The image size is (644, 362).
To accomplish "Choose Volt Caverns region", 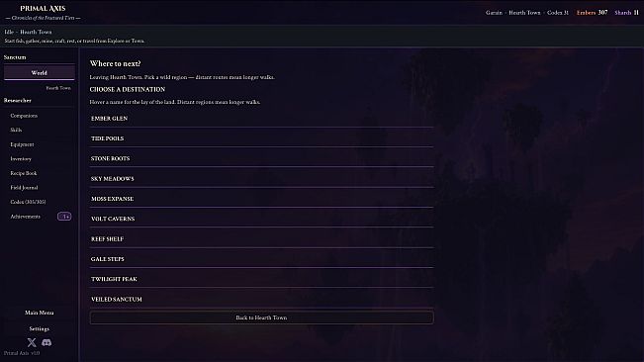I will 261,219.
